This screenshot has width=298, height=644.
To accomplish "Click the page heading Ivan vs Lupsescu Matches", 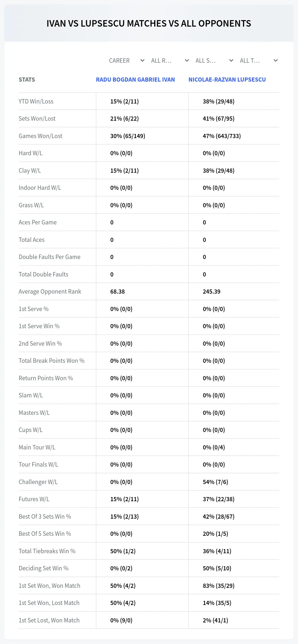I will 149,23.
